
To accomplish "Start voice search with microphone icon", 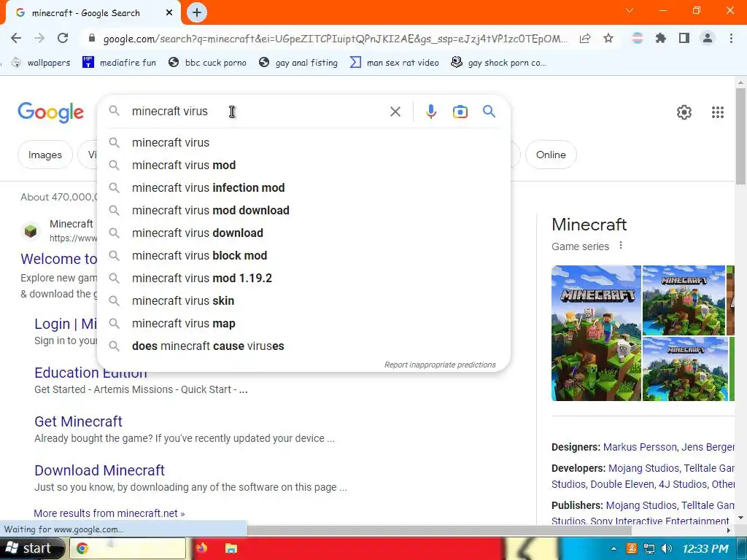I will coord(430,112).
